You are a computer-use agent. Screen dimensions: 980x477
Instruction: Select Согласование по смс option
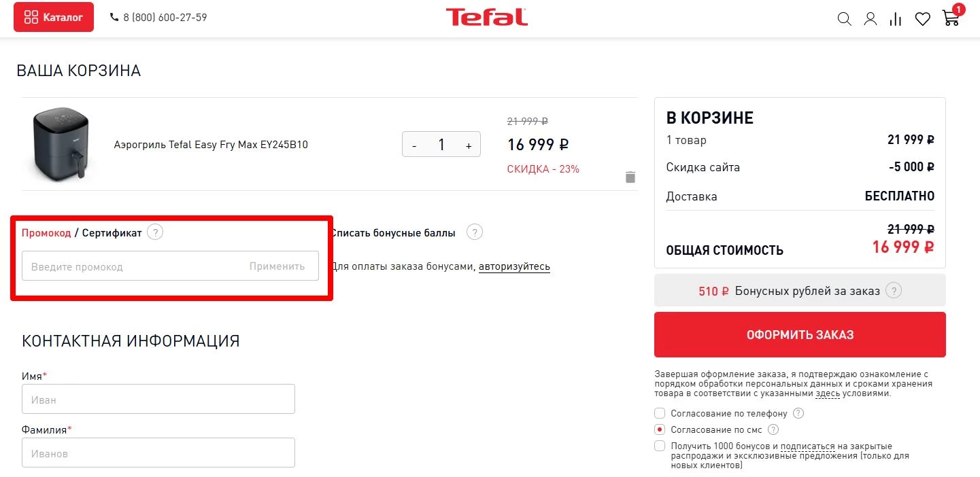coord(660,429)
